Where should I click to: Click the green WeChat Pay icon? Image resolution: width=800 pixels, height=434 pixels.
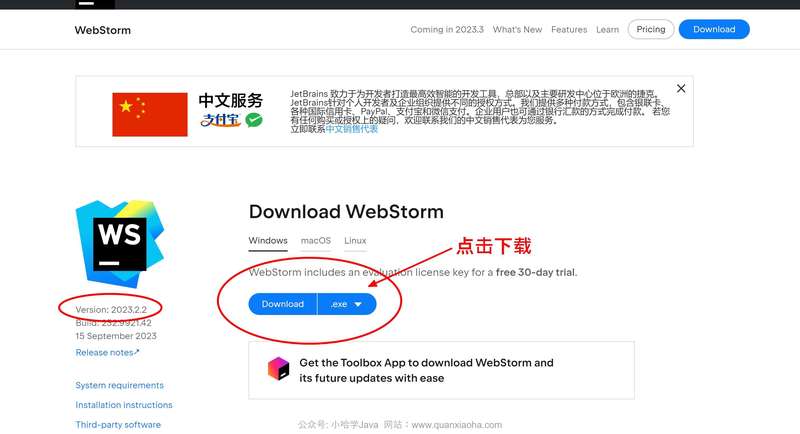(x=254, y=120)
